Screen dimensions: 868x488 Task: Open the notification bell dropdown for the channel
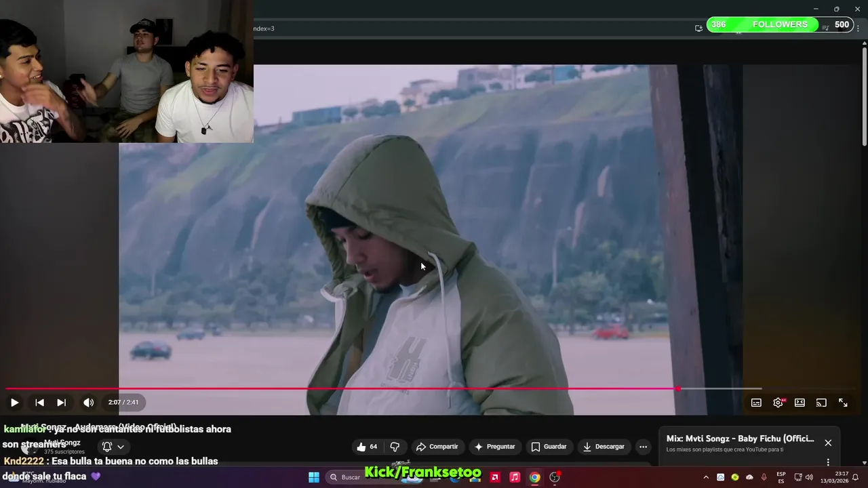pos(113,447)
